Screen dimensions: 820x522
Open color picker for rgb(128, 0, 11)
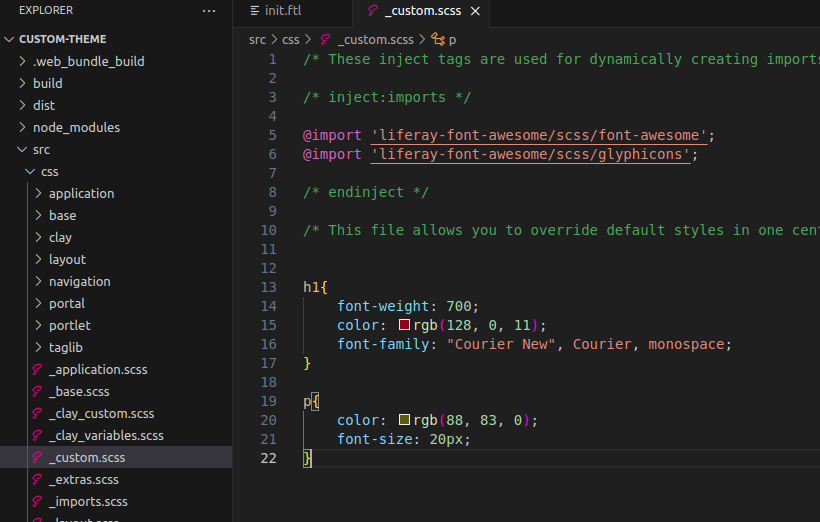[404, 325]
